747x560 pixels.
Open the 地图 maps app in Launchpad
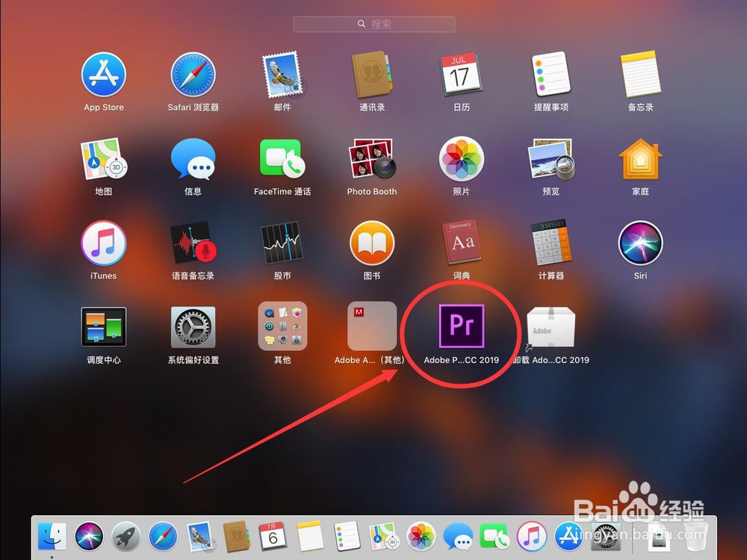point(103,159)
